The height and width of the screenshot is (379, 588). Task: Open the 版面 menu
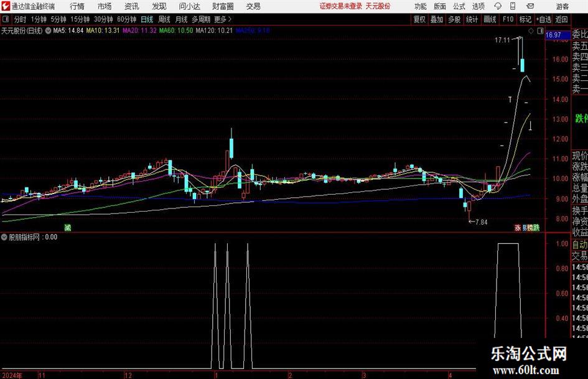pos(439,6)
